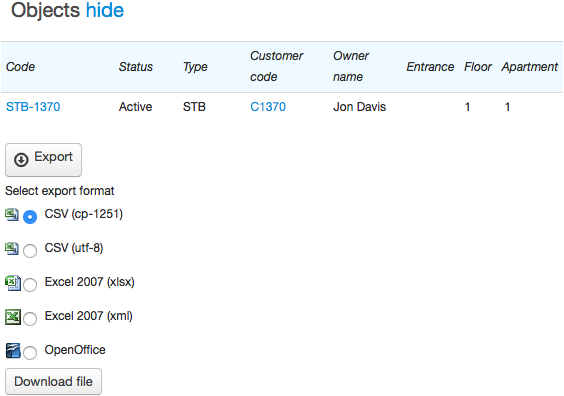Click the Download file button

pos(54,381)
